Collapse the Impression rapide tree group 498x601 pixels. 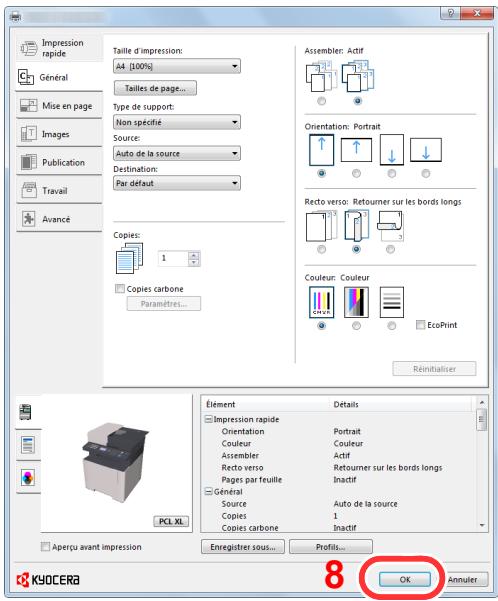pyautogui.click(x=209, y=419)
